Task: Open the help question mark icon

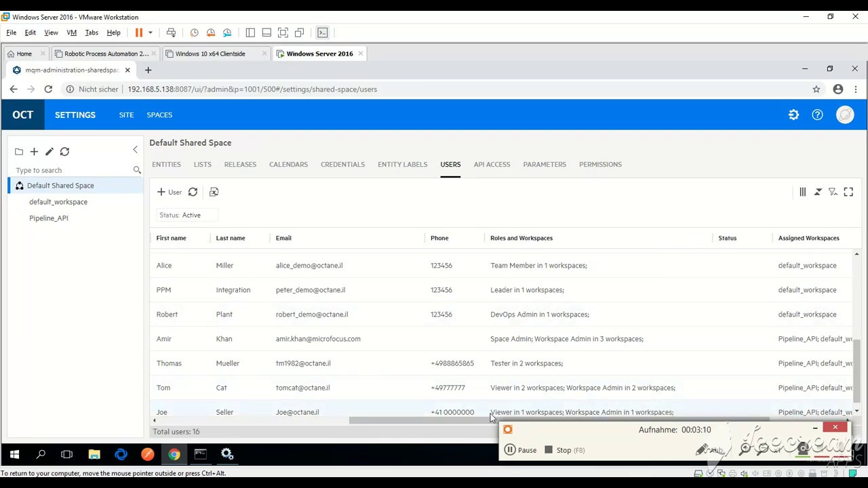Action: coord(817,115)
